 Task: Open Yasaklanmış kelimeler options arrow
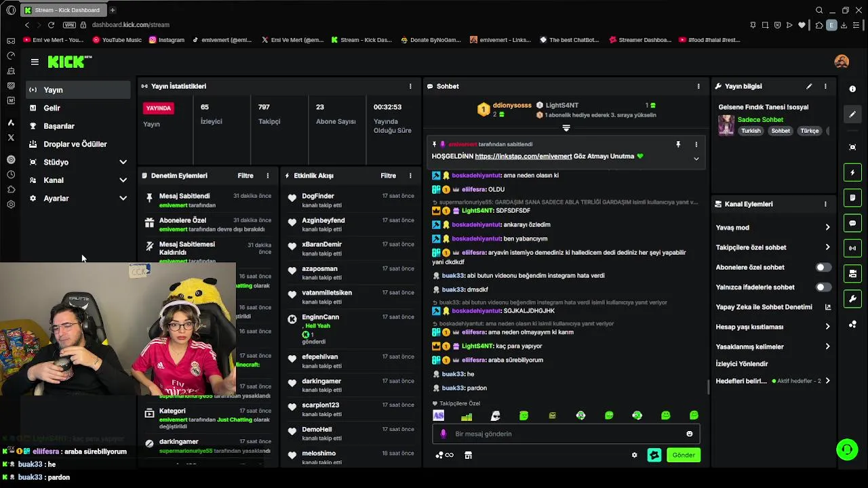[x=827, y=346]
